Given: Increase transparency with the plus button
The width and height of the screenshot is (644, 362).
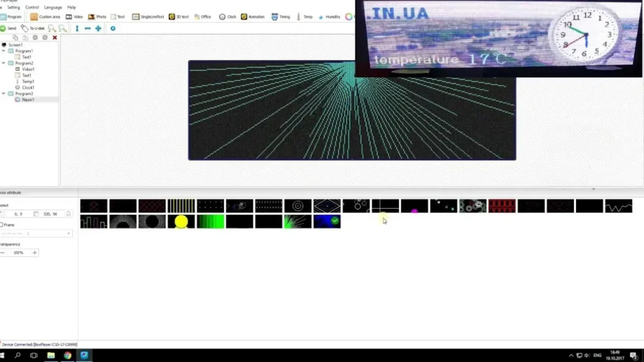Looking at the screenshot, I should (35, 253).
